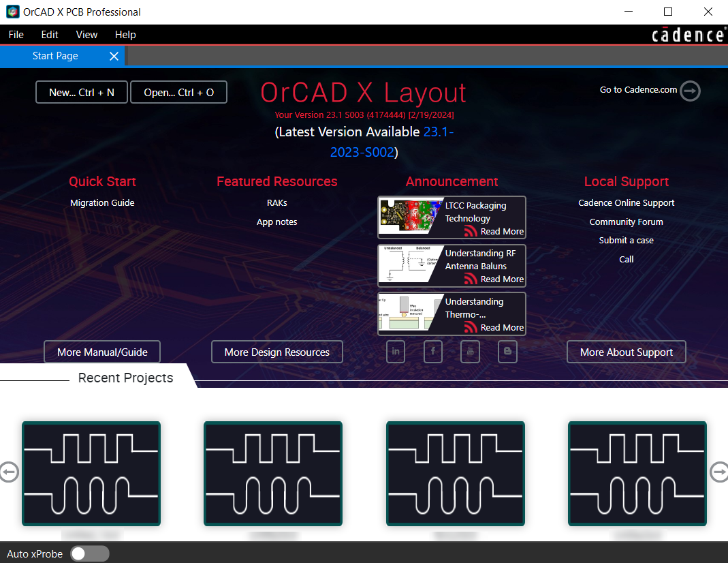
Task: Click Read More under RF Antenna Baluns
Action: tap(502, 279)
